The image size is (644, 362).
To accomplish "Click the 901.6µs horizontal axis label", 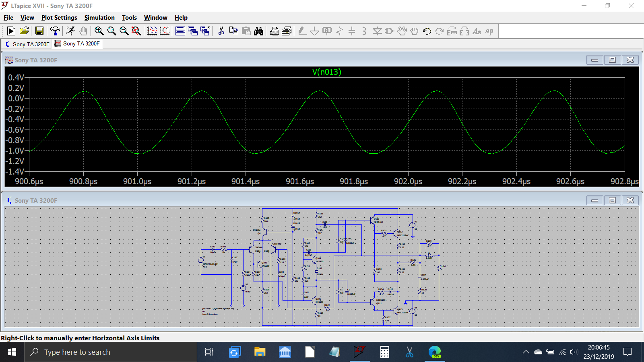I will [300, 181].
